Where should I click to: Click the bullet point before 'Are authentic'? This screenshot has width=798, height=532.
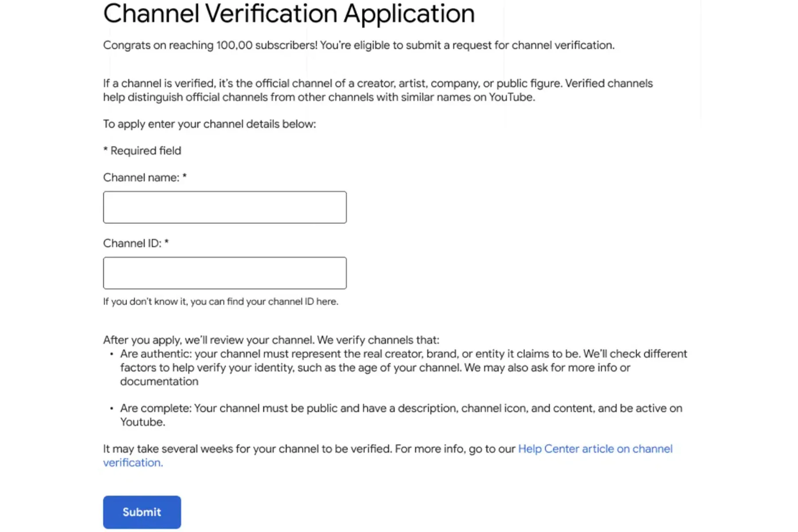[111, 354]
